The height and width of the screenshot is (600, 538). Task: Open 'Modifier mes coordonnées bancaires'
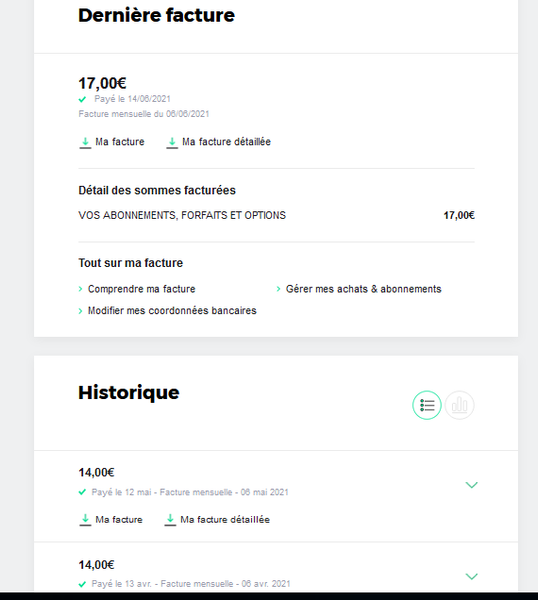coord(172,310)
